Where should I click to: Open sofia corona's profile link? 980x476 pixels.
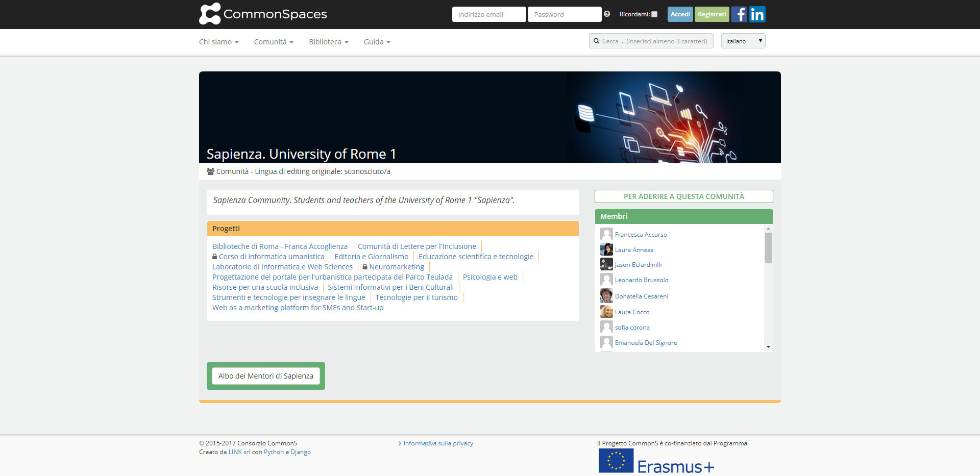pos(632,328)
